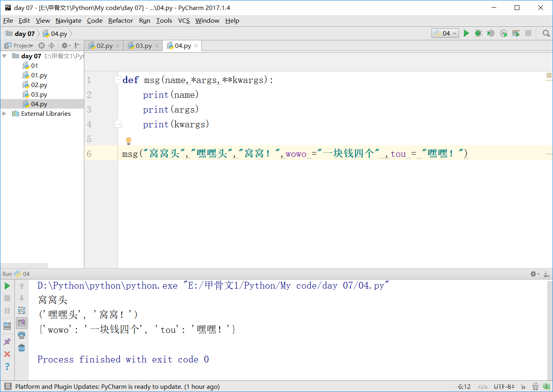Screen dimensions: 553x392
Task: Open the Code menu
Action: click(95, 21)
